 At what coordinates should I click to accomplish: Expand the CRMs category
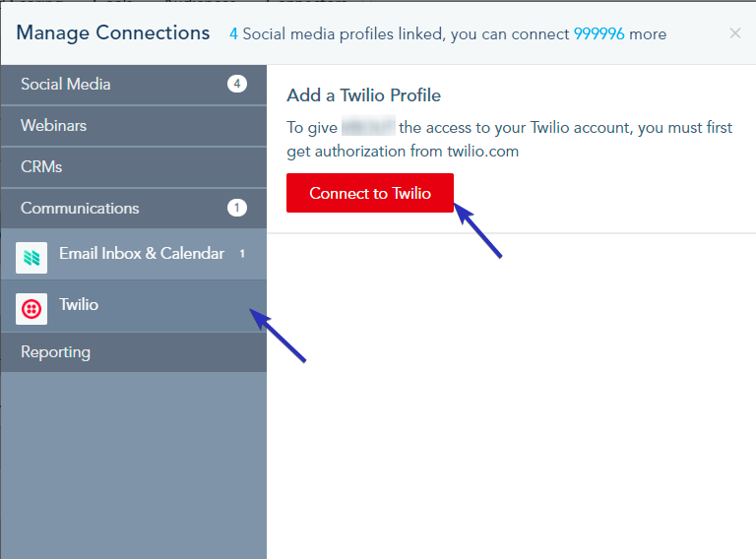coord(134,167)
